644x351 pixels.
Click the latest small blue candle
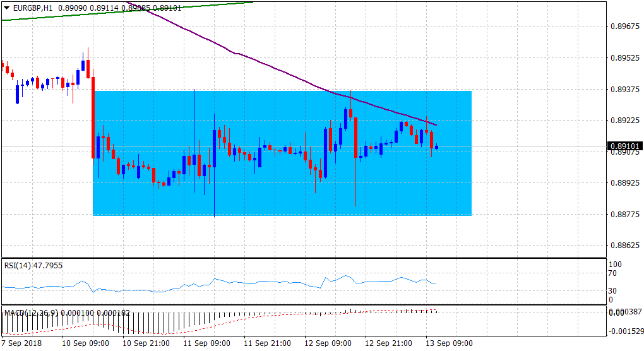[436, 148]
